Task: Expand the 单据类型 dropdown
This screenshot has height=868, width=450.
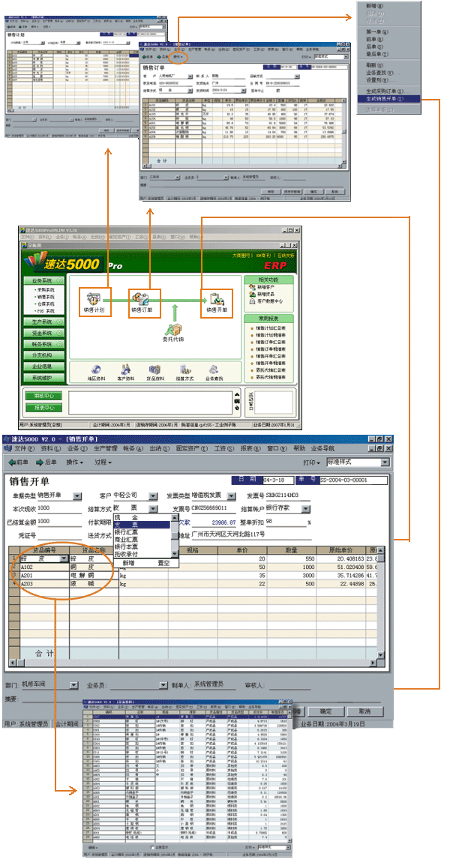Action: point(77,495)
